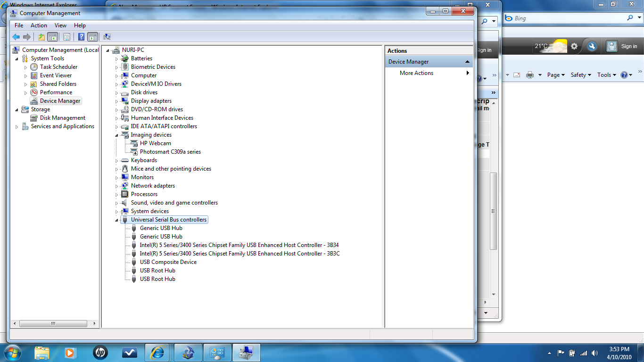Screen dimensions: 644x362
Task: Expand the Batteries device category
Action: coord(117,58)
